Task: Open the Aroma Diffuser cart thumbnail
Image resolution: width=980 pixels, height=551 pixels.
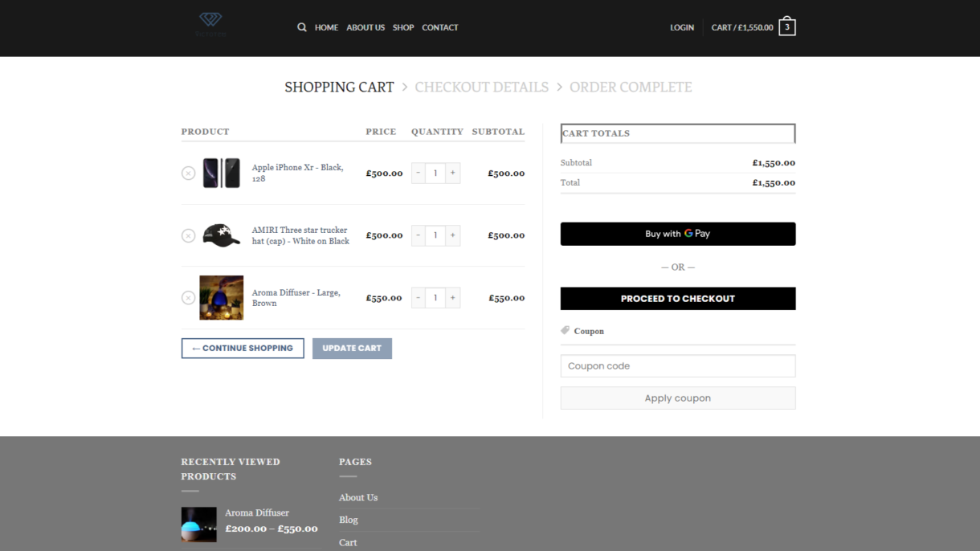Action: [221, 298]
